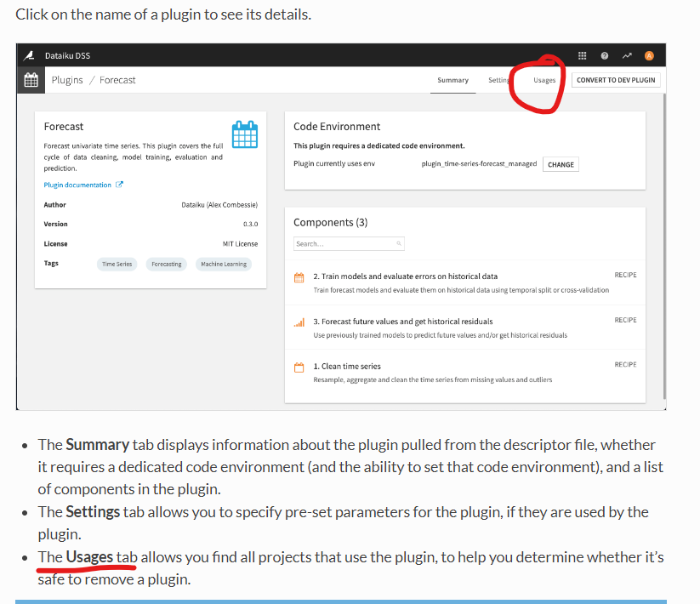Screen dimensions: 700x604
Task: Click the Dataiku bird logo
Action: pyautogui.click(x=29, y=55)
